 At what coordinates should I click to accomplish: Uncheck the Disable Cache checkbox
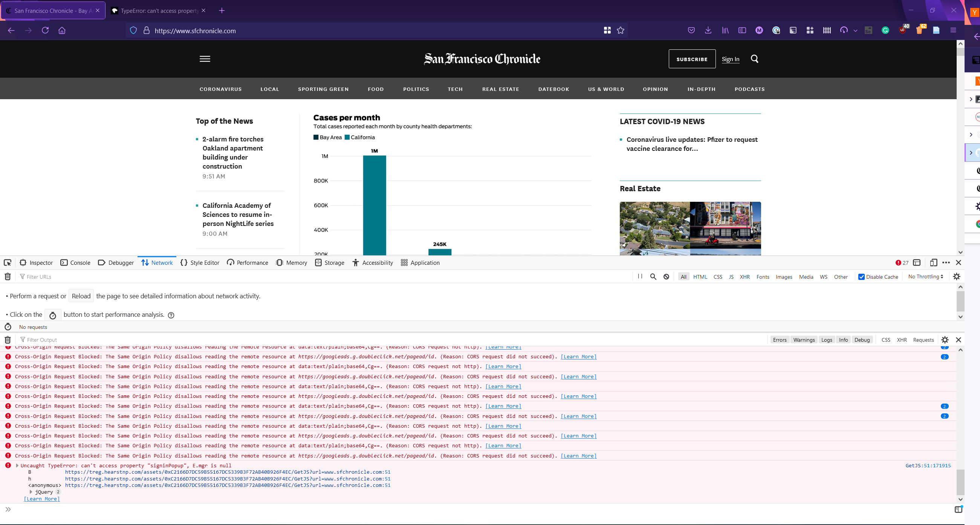[x=862, y=276]
